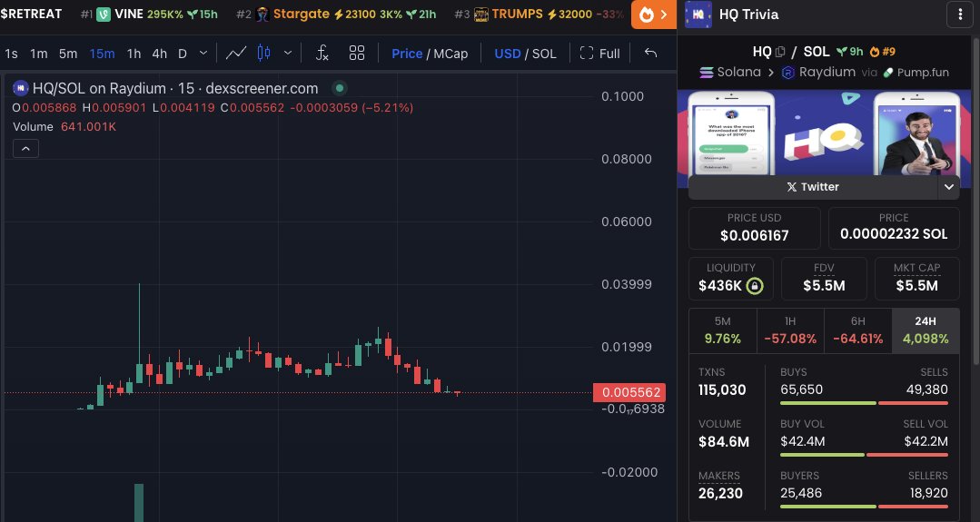Select the 24H stats tab

click(x=926, y=331)
